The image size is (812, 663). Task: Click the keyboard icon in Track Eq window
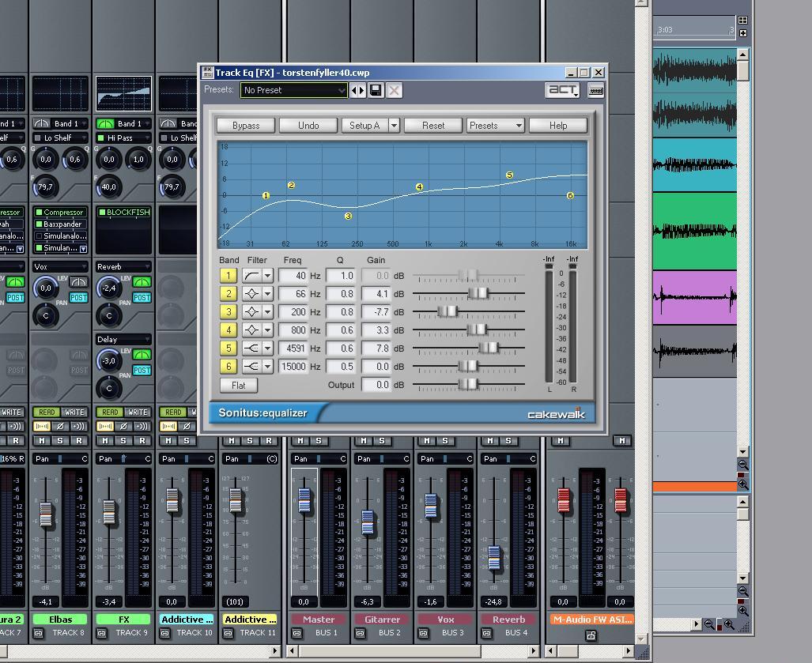596,91
